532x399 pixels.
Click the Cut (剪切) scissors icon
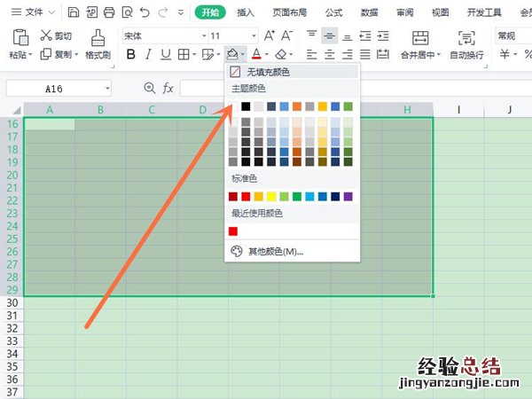[x=46, y=35]
